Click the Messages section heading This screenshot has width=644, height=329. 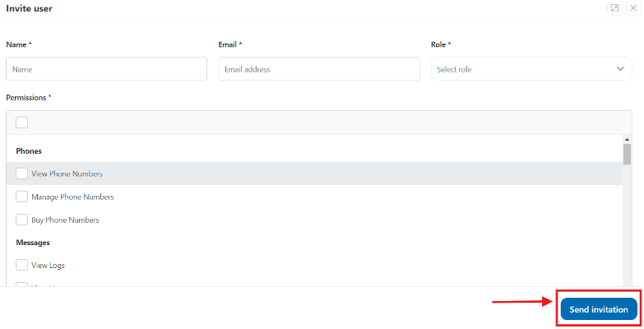coord(33,243)
